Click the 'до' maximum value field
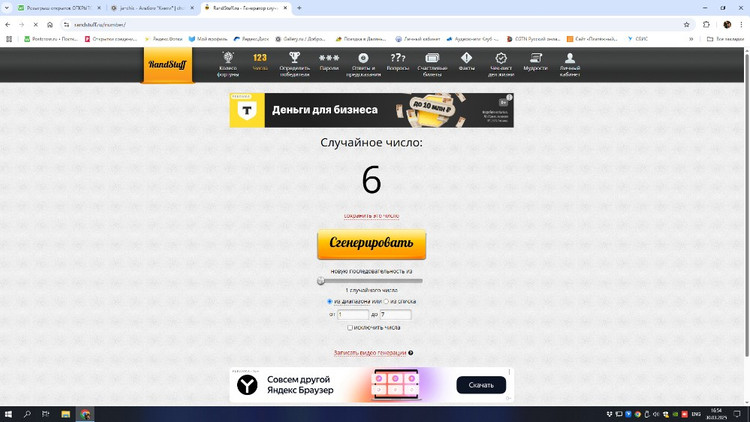 coord(395,314)
